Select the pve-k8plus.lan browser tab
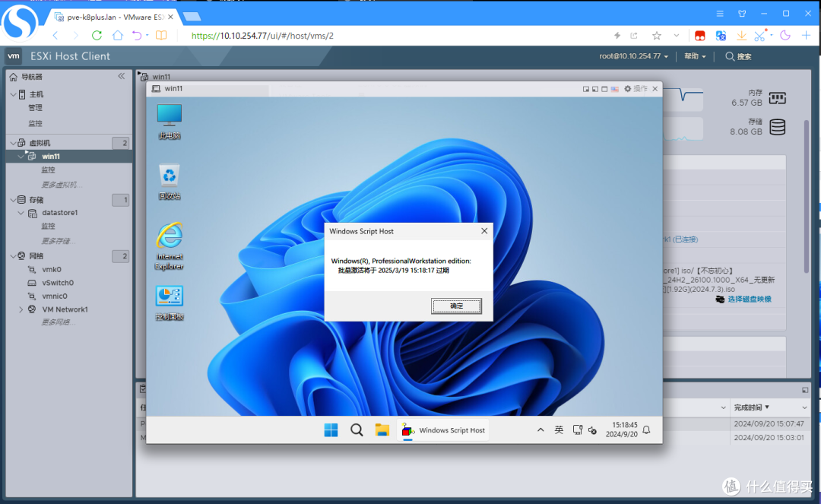The image size is (821, 504). [x=115, y=17]
